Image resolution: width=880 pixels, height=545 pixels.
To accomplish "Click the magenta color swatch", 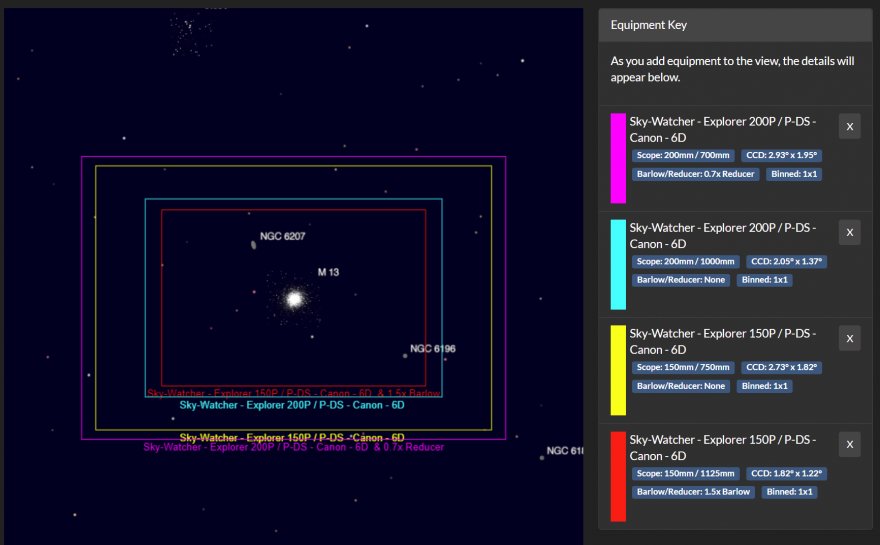I will point(618,158).
